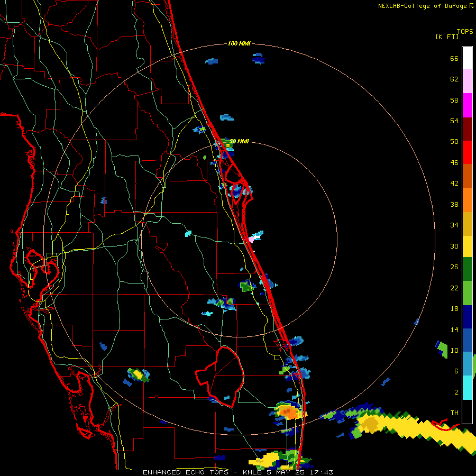Pick the dark red legend swatch

coord(467,129)
